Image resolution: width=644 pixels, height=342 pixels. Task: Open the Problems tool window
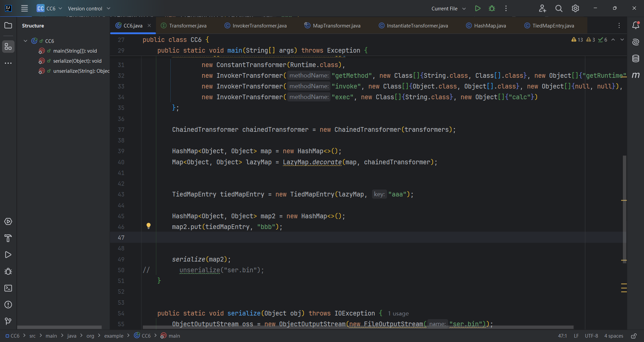coord(8,305)
